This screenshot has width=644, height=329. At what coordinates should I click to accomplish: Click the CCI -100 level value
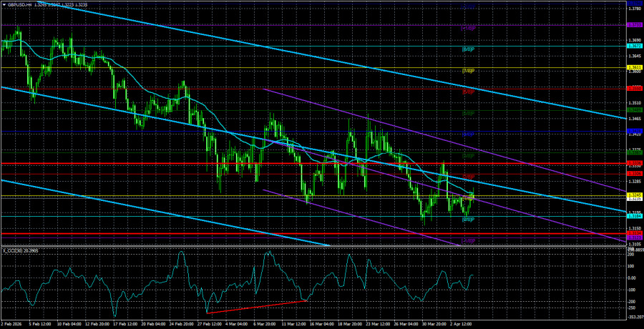coord(633,290)
